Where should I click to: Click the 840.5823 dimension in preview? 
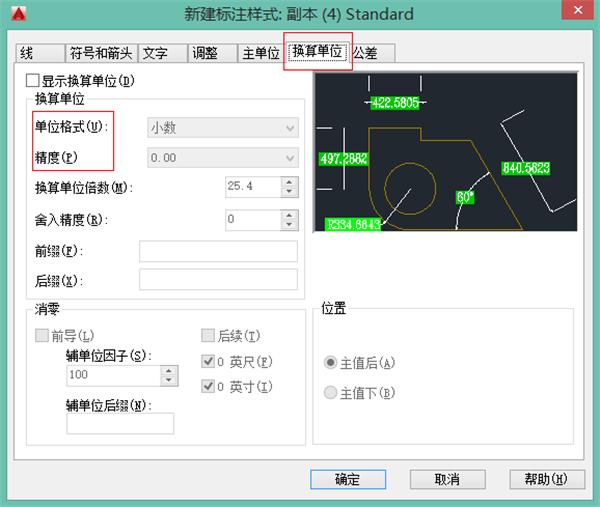tap(526, 168)
